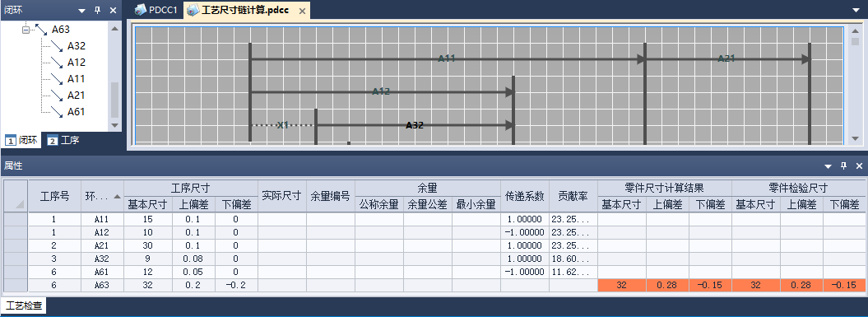Click the select-all corner cell of table
Viewport: 868px width, 317px height.
point(16,196)
